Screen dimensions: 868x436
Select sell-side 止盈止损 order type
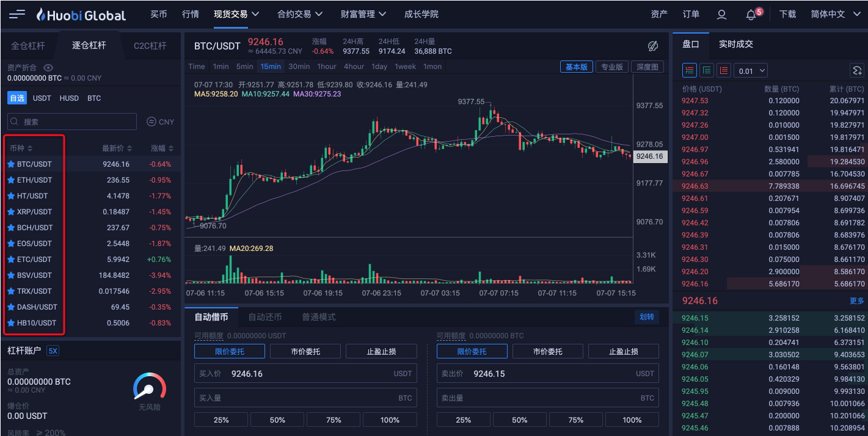tap(624, 351)
